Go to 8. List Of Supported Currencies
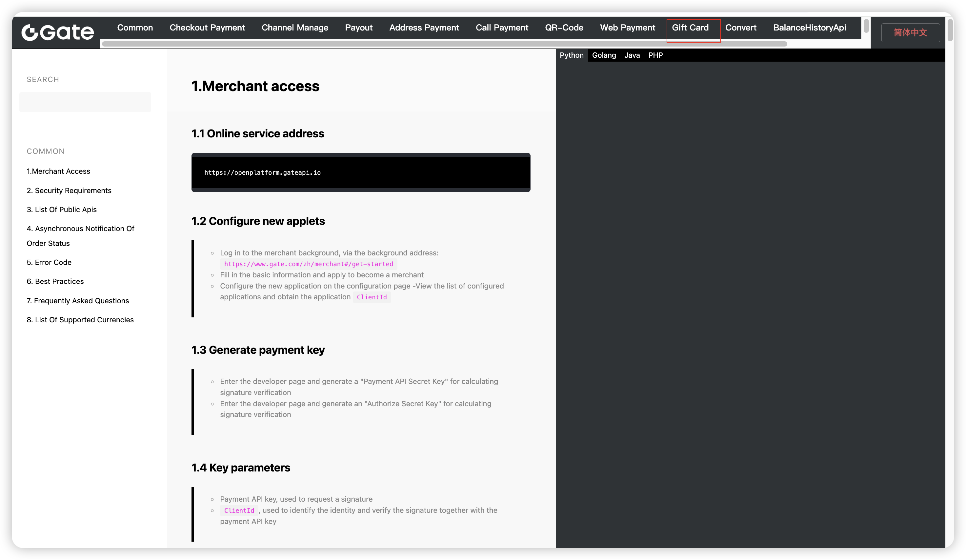The height and width of the screenshot is (560, 966). pyautogui.click(x=80, y=320)
